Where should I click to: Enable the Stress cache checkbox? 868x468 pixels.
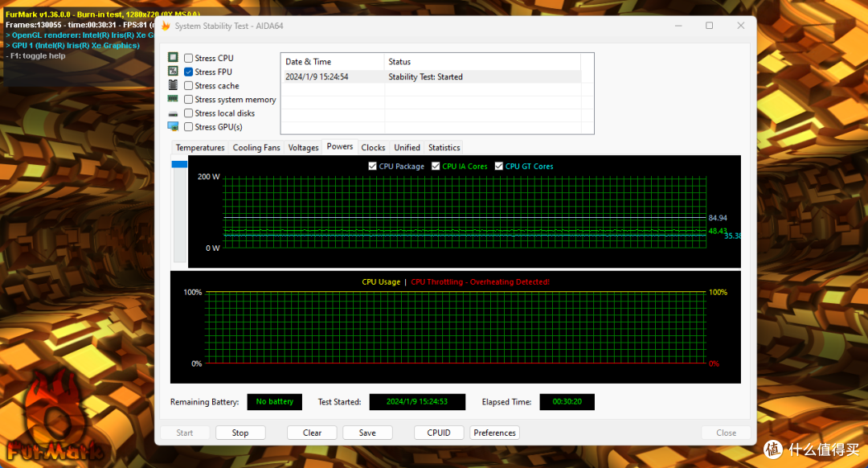tap(189, 86)
